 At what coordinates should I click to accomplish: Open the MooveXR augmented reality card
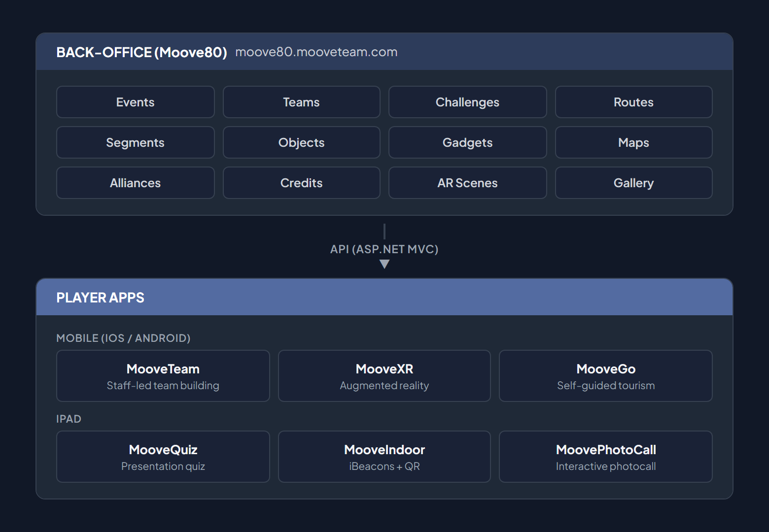click(x=384, y=375)
